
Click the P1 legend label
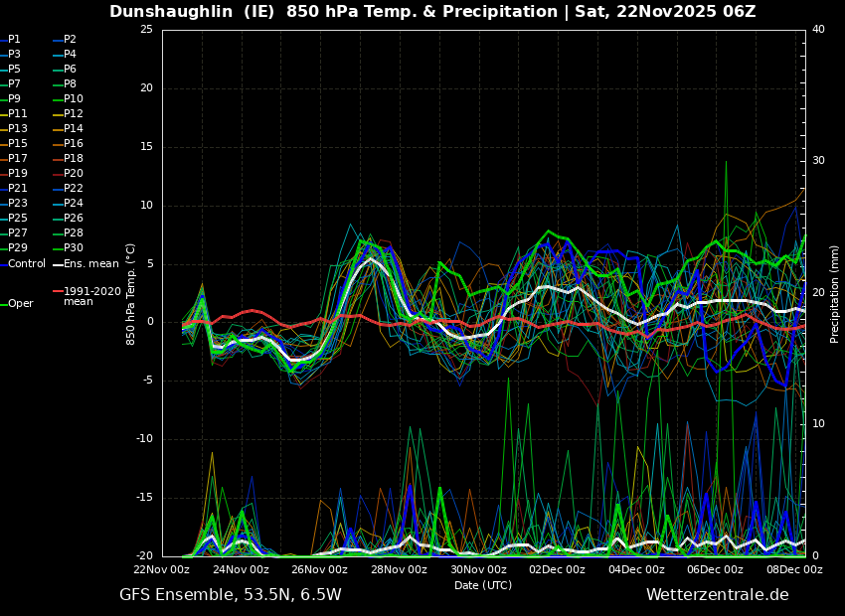[x=14, y=40]
